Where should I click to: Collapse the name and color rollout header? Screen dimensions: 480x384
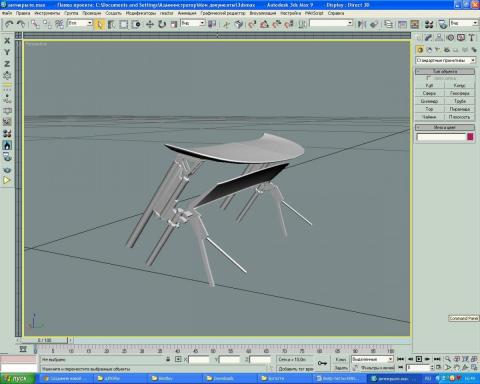coord(445,127)
